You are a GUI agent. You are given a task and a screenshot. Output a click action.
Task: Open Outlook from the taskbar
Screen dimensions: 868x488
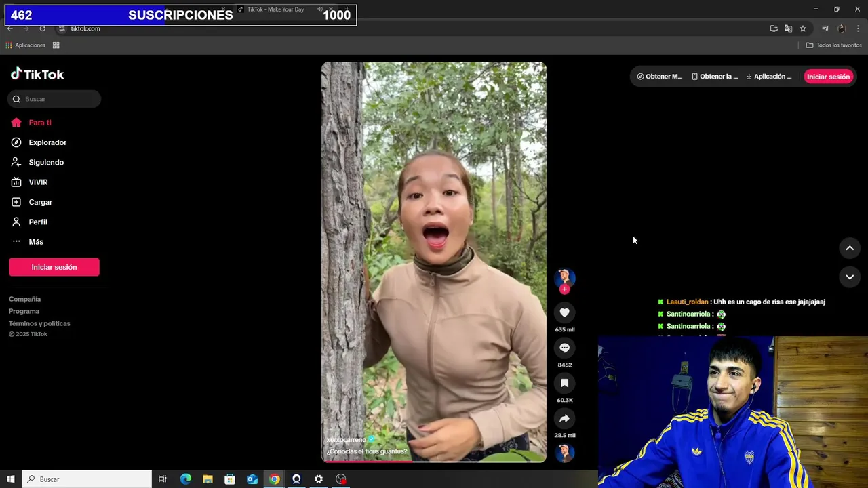252,479
